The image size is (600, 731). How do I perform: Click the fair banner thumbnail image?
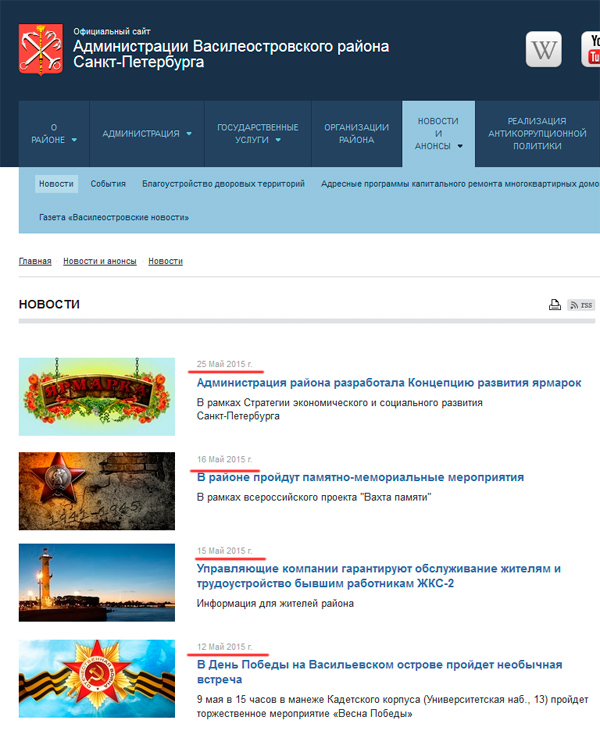tap(97, 396)
